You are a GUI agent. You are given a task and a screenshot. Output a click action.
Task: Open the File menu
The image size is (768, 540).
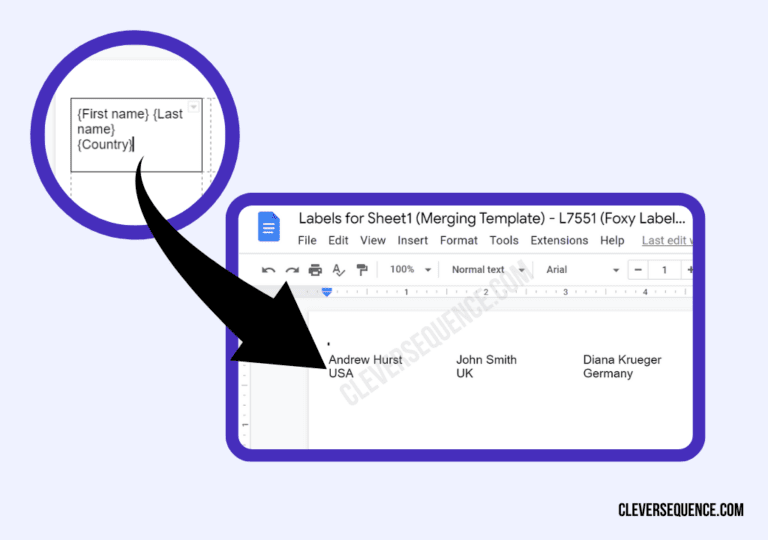(307, 241)
